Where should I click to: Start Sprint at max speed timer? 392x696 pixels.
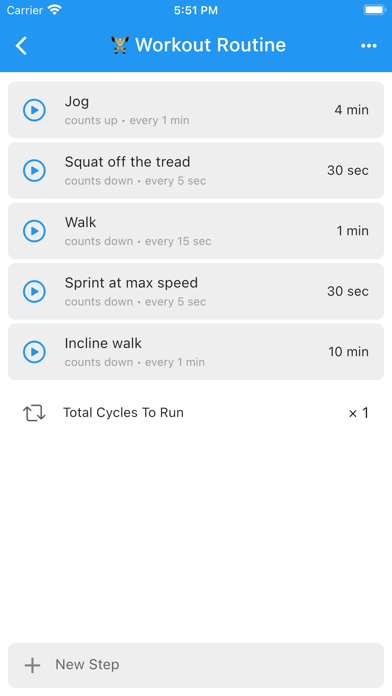pyautogui.click(x=34, y=291)
